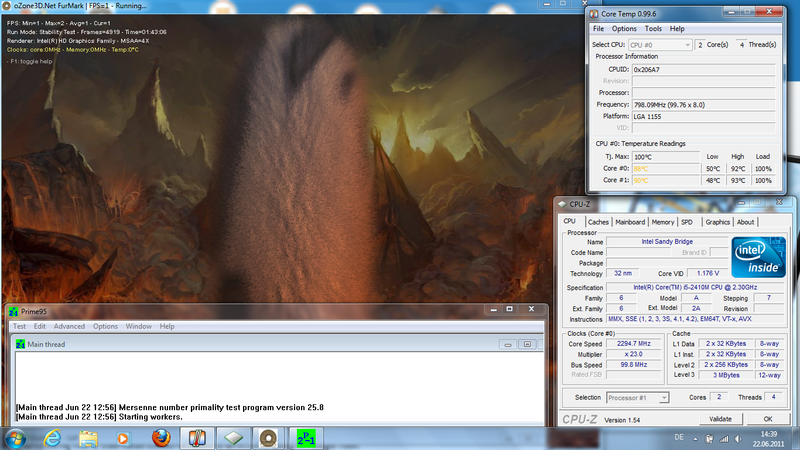The height and width of the screenshot is (450, 800).
Task: Click the Platform LGA 1155 field
Action: 704,116
